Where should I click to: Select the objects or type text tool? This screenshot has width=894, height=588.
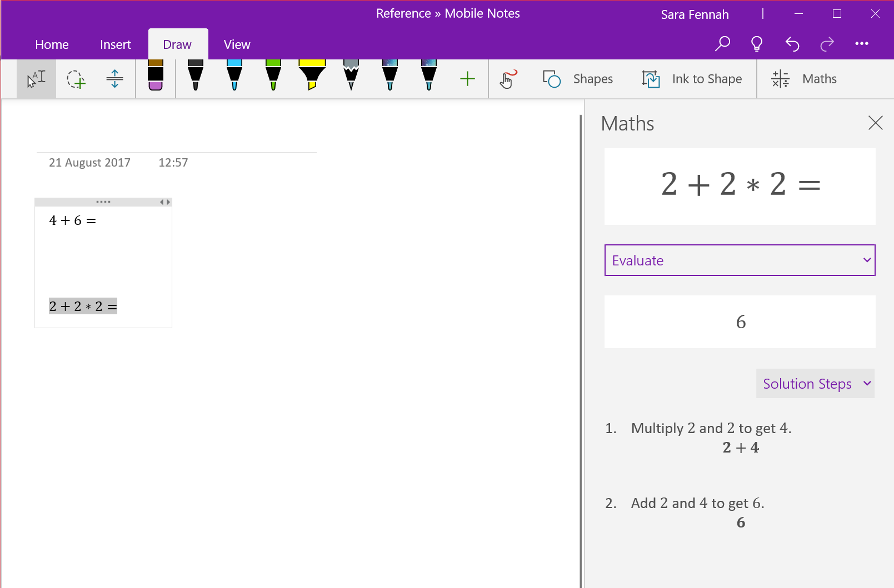(x=36, y=79)
